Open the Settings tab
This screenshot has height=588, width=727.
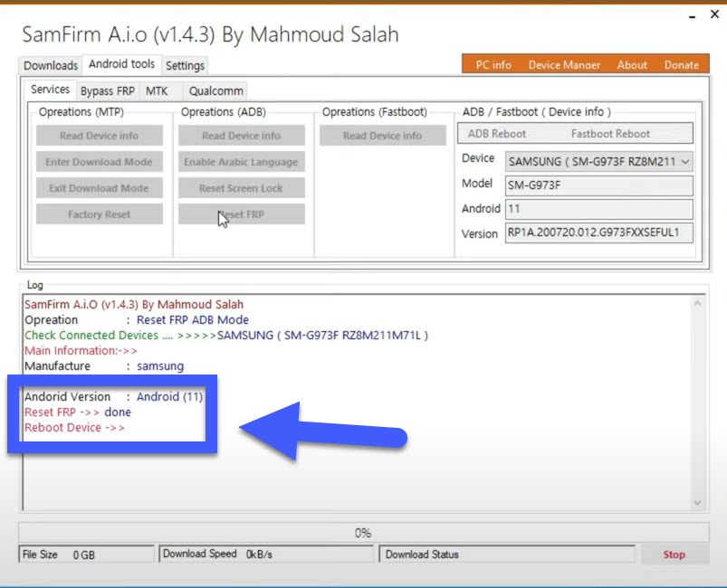185,65
